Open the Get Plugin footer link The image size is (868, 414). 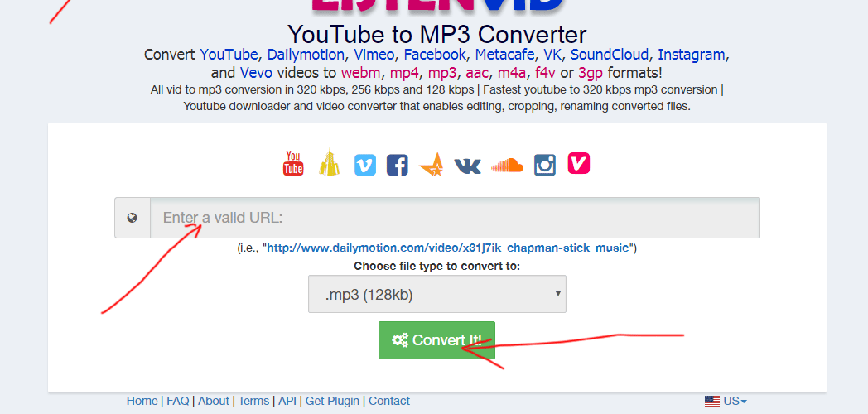pyautogui.click(x=332, y=401)
